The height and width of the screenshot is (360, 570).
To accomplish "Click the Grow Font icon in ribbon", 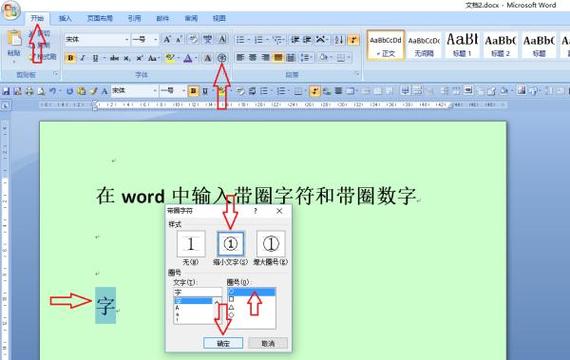I will 166,39.
